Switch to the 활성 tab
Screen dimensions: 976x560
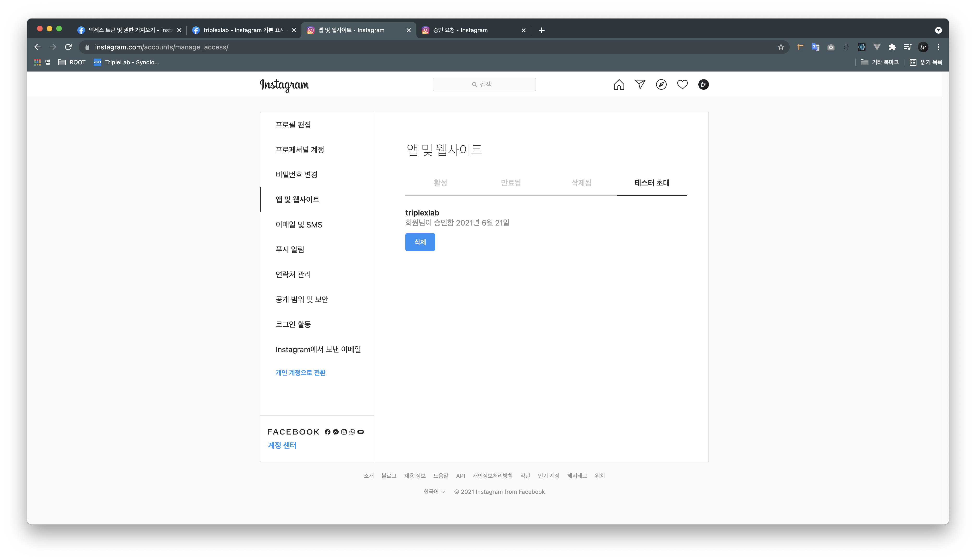pos(440,183)
